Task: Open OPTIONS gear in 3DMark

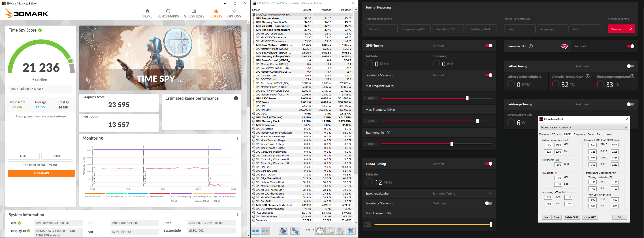Action: pos(234,13)
